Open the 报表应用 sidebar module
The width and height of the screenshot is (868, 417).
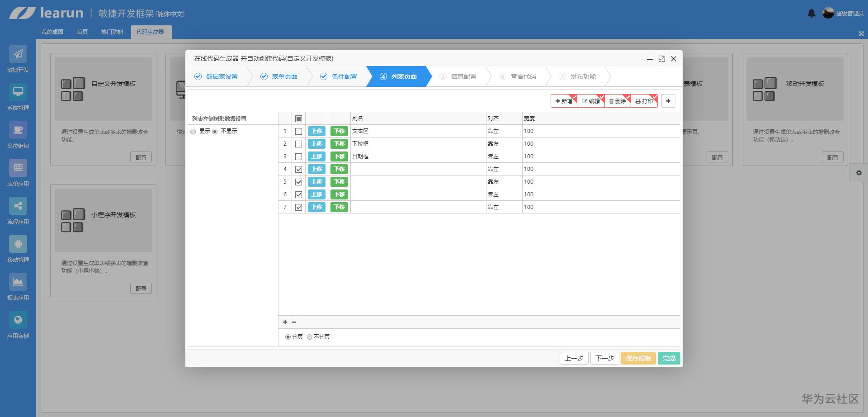pyautogui.click(x=18, y=287)
